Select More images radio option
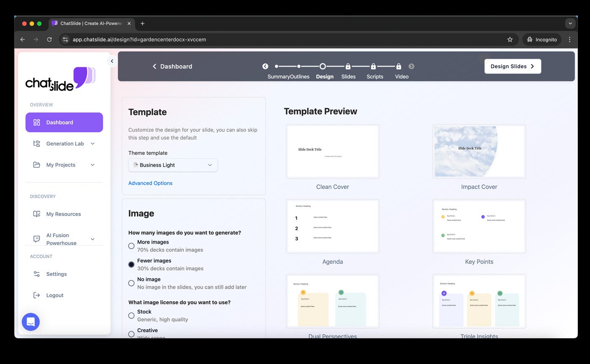This screenshot has width=590, height=364. 131,246
